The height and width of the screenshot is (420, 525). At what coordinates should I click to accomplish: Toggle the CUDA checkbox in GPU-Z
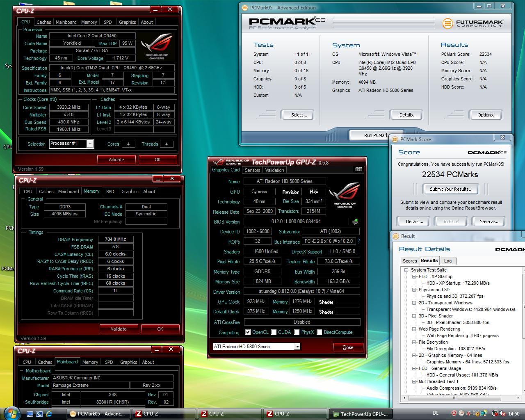click(274, 332)
